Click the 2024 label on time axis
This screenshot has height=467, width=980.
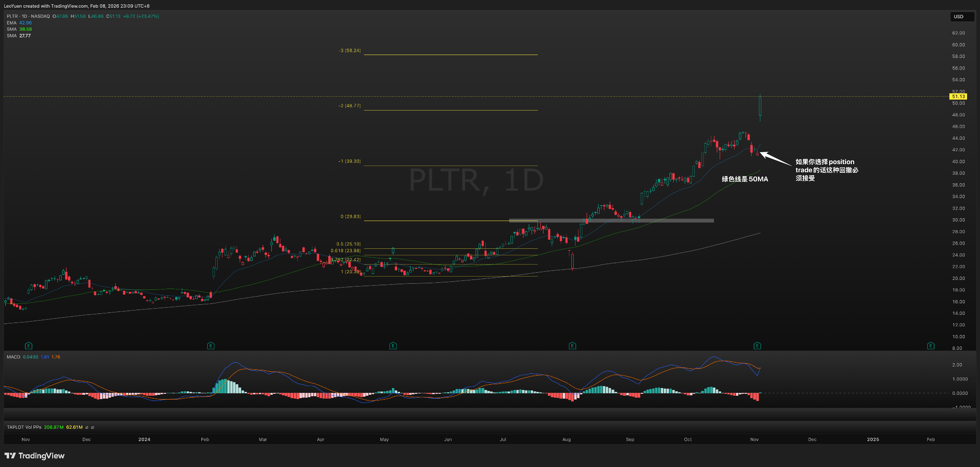[144, 439]
